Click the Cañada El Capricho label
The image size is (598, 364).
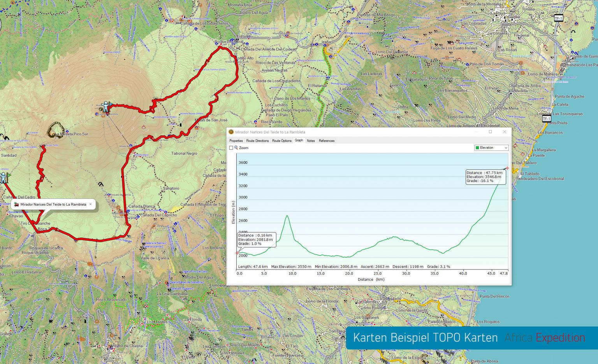click(158, 215)
